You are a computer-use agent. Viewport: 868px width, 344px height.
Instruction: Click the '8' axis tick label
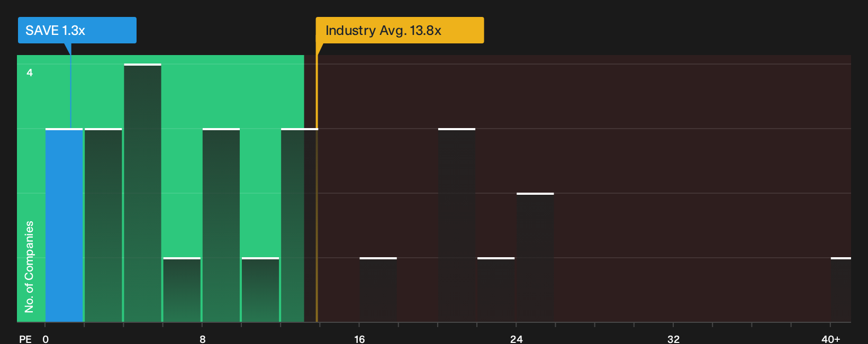(x=203, y=339)
